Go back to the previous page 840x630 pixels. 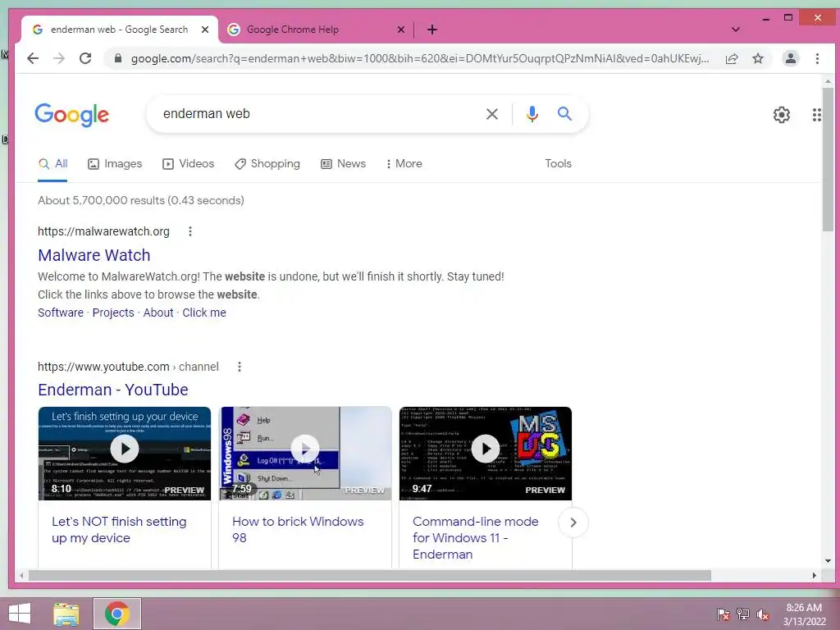(x=33, y=58)
